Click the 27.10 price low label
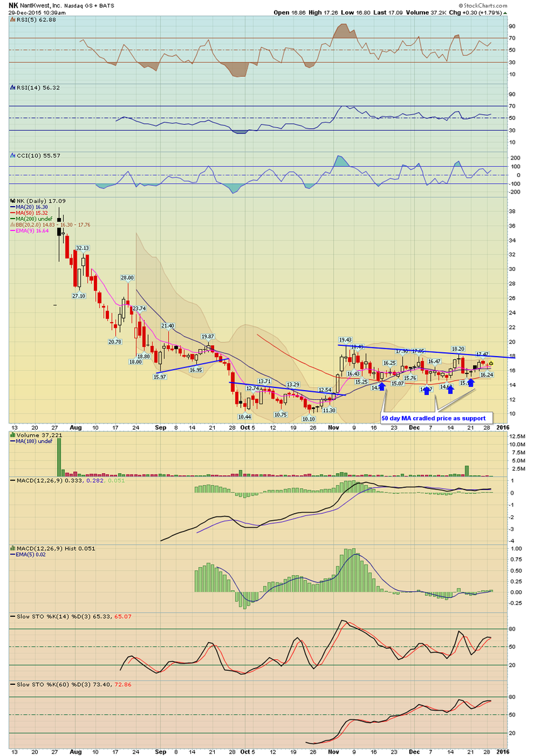This screenshot has width=534, height=756. click(x=79, y=295)
